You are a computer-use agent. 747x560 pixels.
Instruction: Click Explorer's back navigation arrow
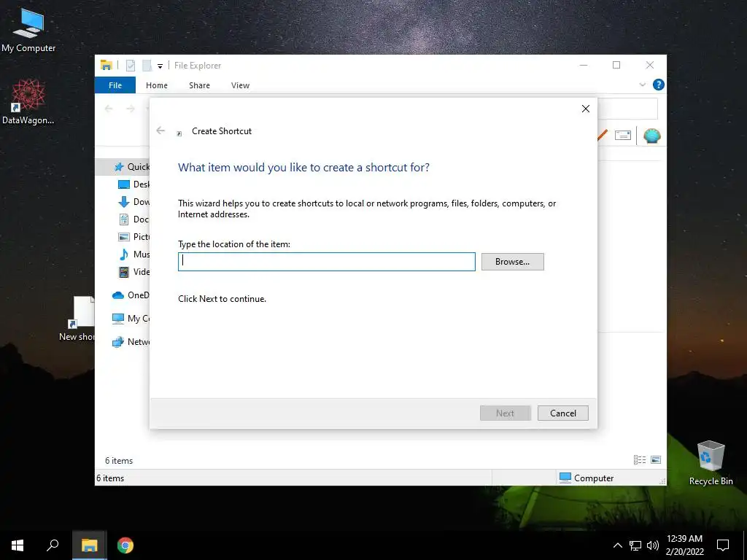coord(109,109)
